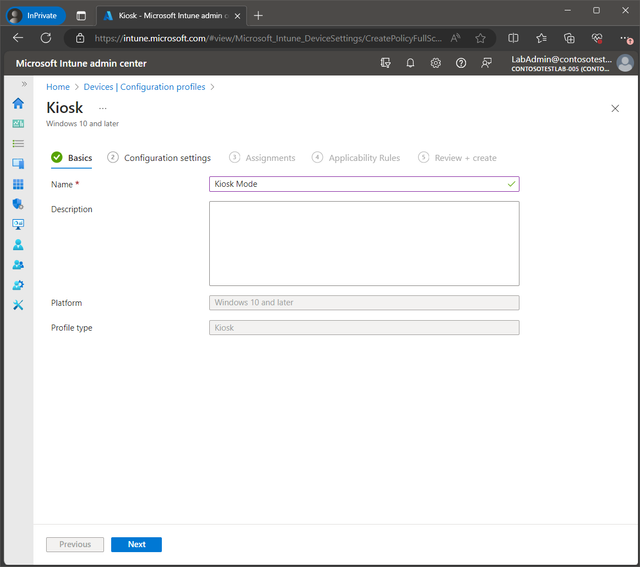The width and height of the screenshot is (640, 567).
Task: Open the Home icon in the sidebar
Action: coord(18,103)
